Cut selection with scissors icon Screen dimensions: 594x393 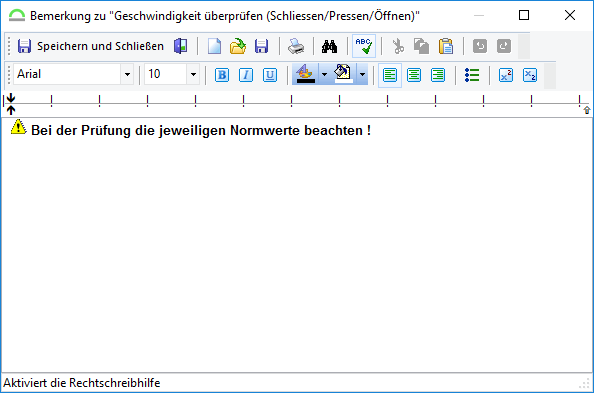397,46
